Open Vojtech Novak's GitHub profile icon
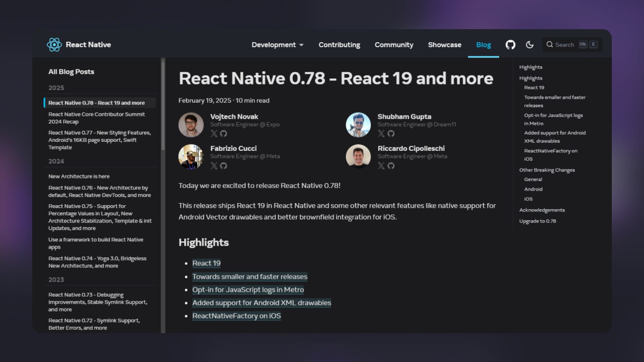The height and width of the screenshot is (362, 644). 223,133
